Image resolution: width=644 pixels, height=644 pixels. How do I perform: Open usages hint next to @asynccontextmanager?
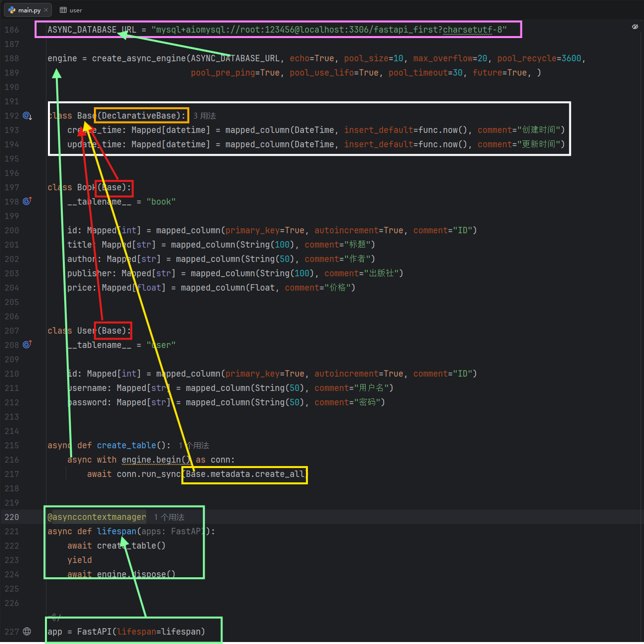coord(169,517)
